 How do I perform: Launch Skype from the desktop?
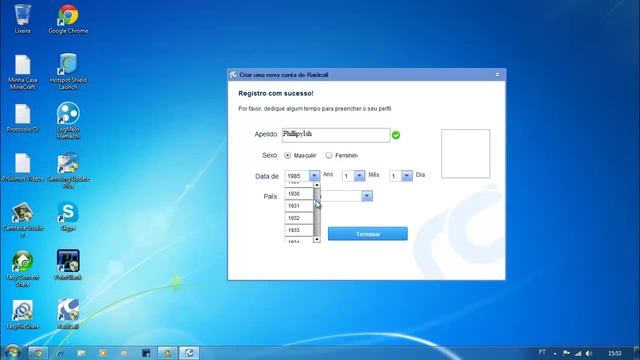click(68, 217)
